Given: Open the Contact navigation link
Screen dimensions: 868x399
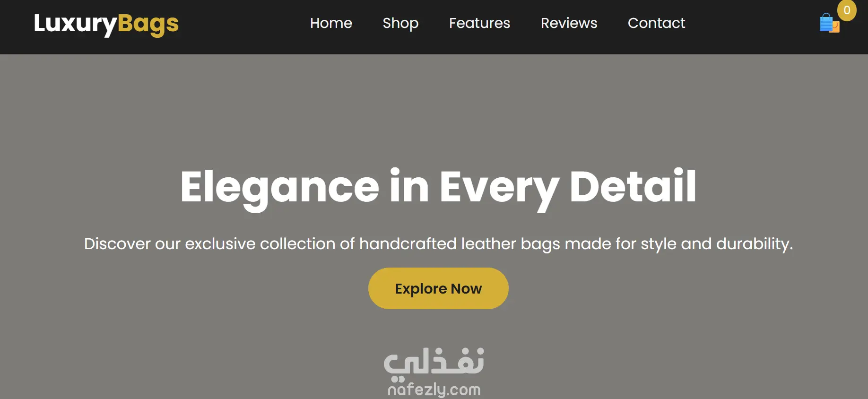Looking at the screenshot, I should [656, 23].
